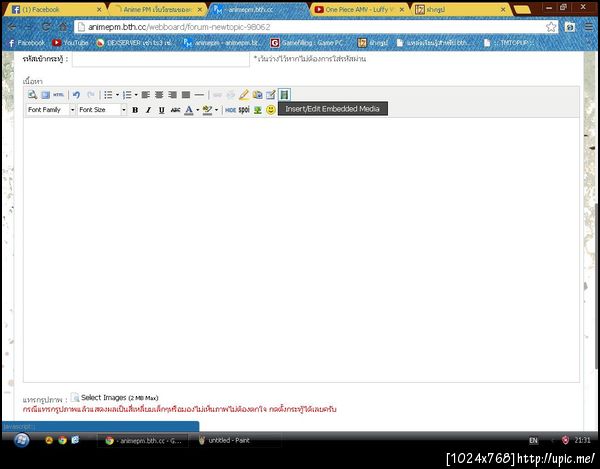Click the yellow pencil highlight icon

click(244, 95)
